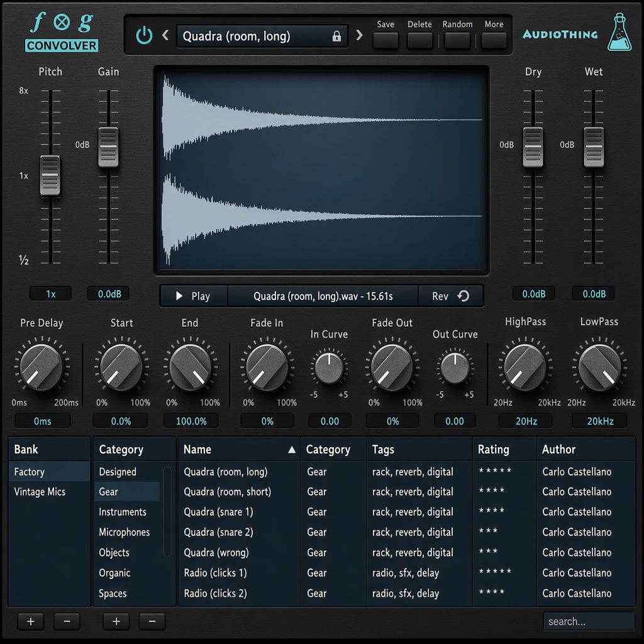
Task: Select the Radio (clicks 1) preset row
Action: coord(407,572)
